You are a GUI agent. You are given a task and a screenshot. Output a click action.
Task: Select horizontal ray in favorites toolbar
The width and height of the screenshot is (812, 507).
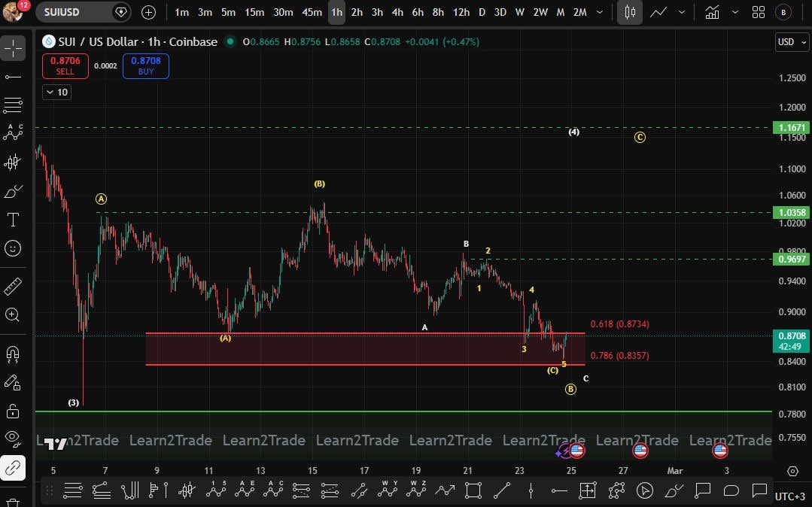[x=559, y=490]
